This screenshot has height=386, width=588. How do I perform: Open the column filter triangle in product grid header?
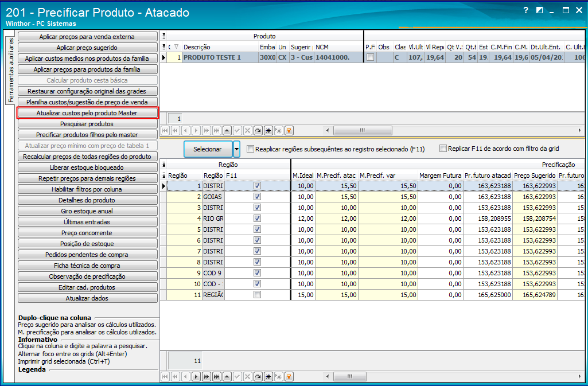[x=176, y=47]
